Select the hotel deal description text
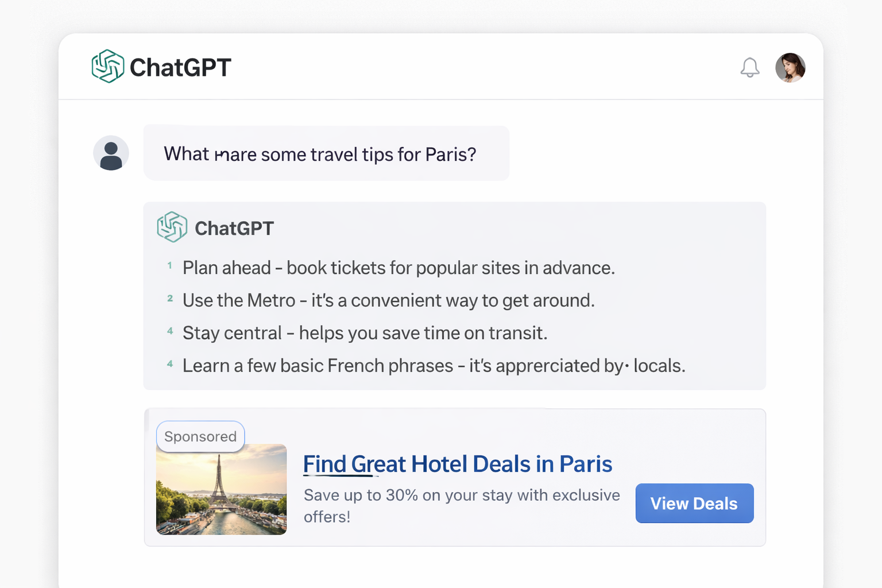 point(461,505)
